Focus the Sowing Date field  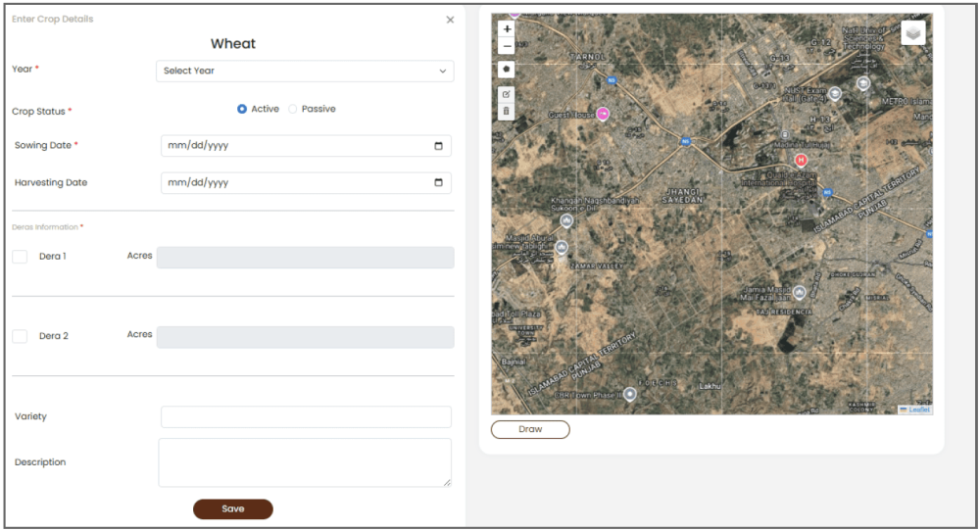[306, 146]
